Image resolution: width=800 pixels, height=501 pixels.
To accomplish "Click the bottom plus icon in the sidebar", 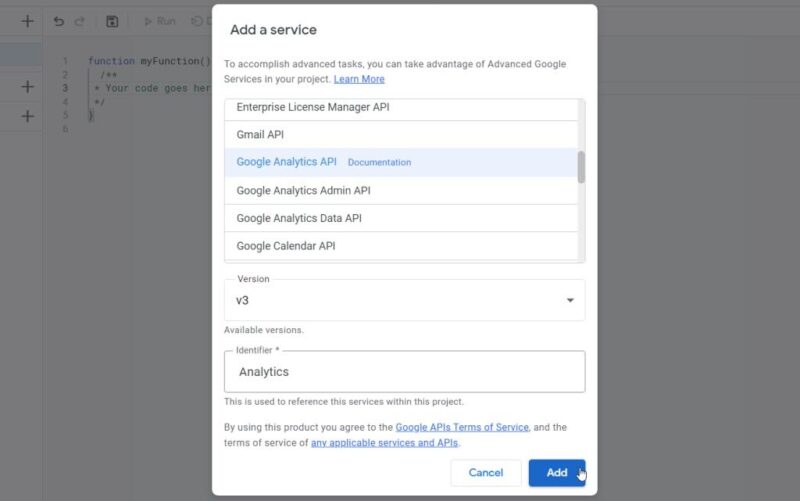I will tap(27, 116).
